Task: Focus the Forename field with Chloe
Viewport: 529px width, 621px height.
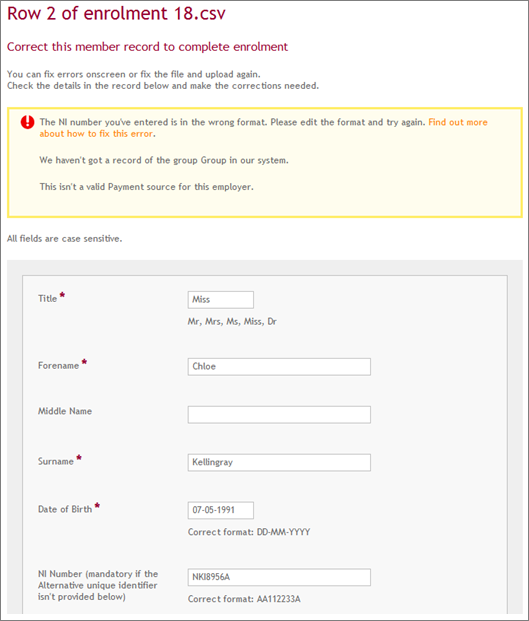Action: pos(279,367)
